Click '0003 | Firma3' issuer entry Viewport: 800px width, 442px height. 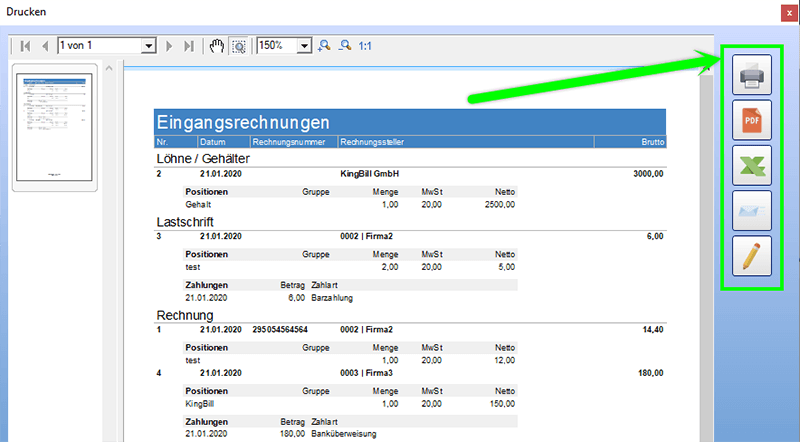(x=366, y=373)
